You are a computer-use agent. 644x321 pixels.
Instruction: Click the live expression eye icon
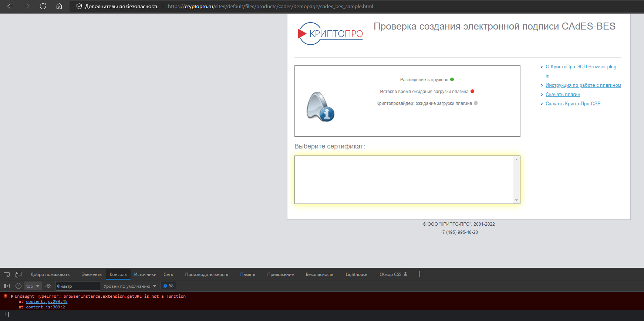pyautogui.click(x=48, y=286)
